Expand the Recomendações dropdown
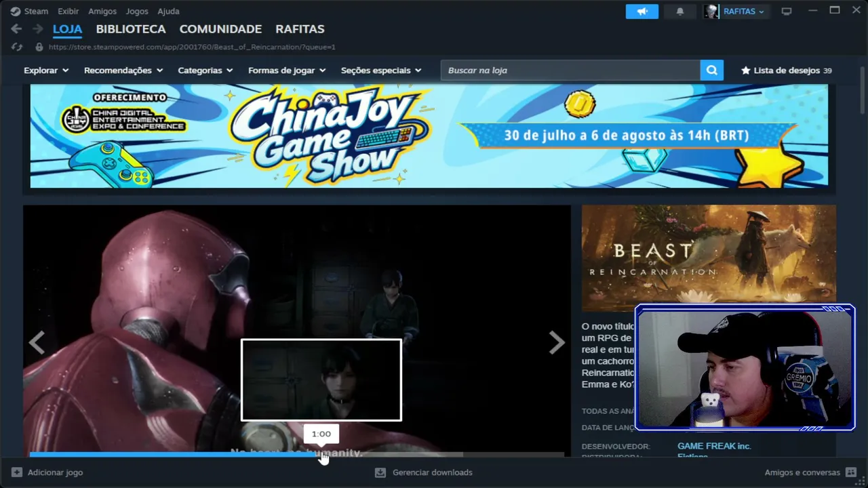 [123, 70]
